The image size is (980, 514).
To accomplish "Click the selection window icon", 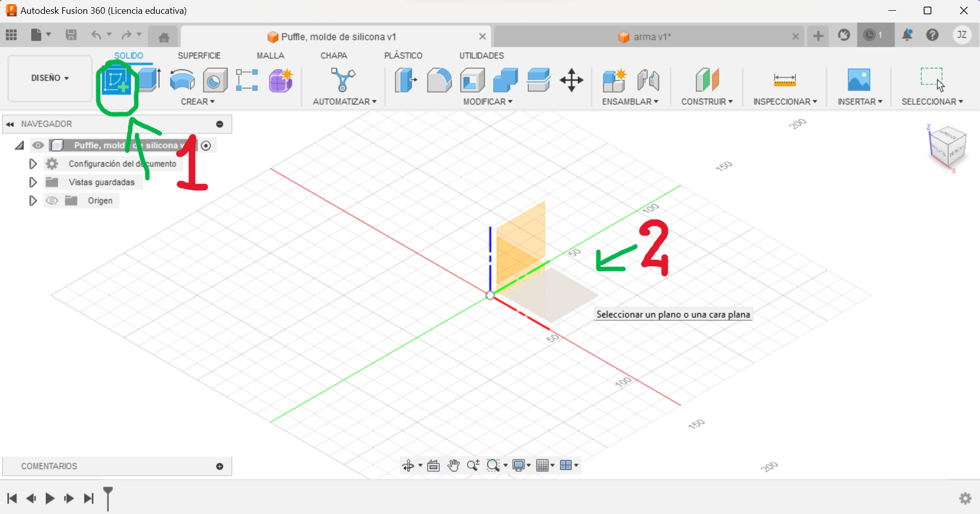I will (x=932, y=79).
